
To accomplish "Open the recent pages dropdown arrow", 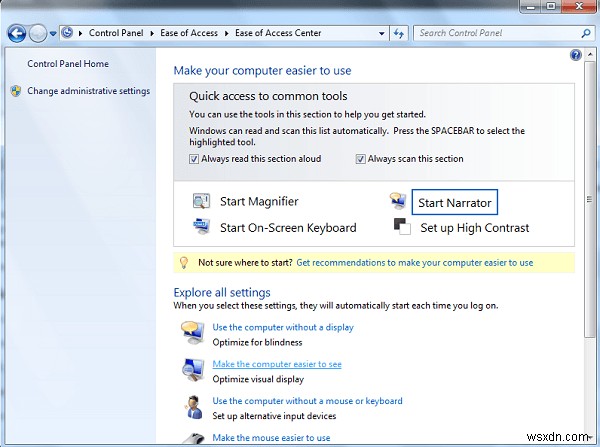I will tap(53, 34).
